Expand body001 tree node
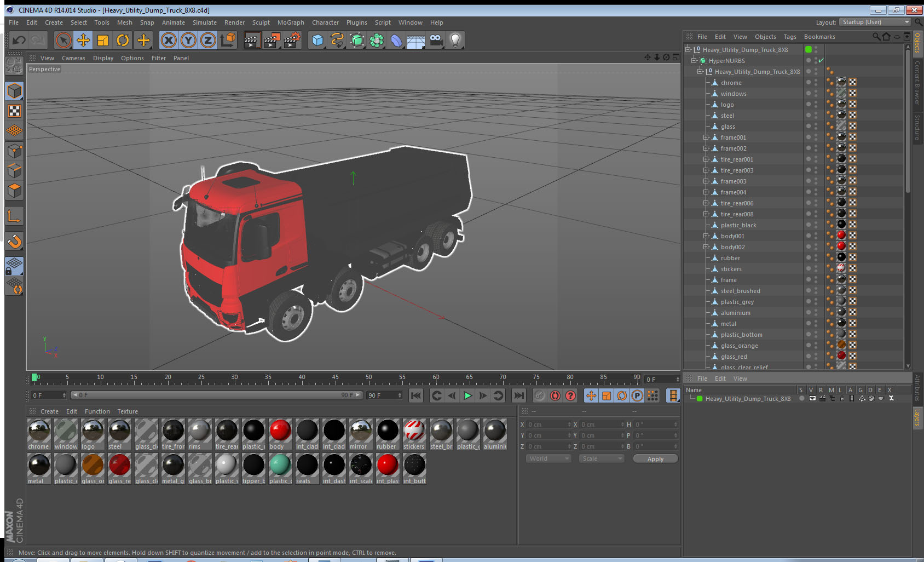This screenshot has height=562, width=924. 706,236
